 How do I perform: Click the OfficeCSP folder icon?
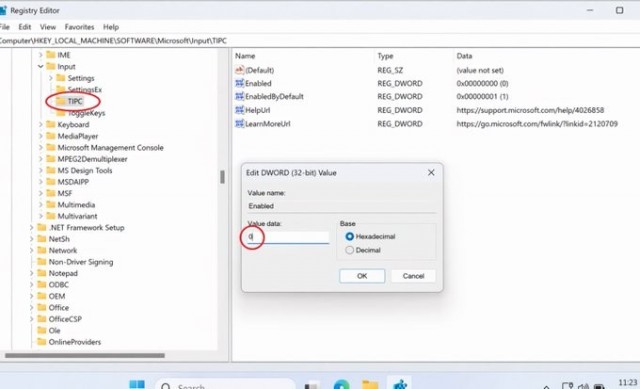[x=42, y=319]
